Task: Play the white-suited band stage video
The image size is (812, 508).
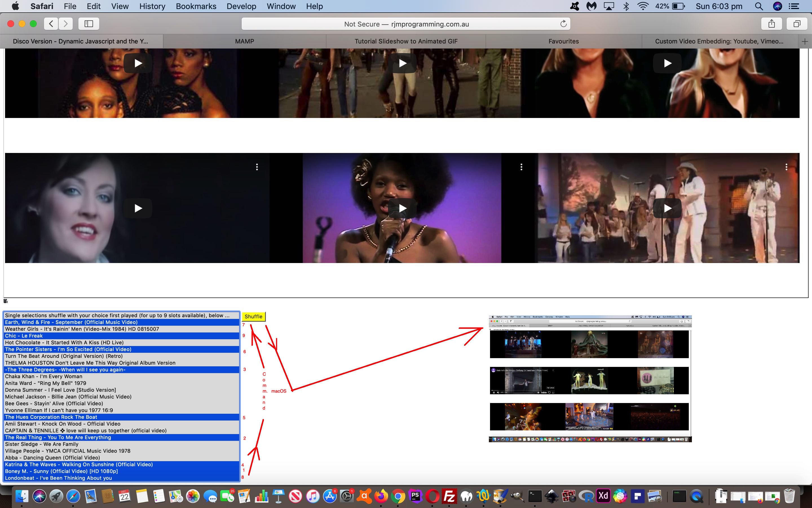Action: point(667,208)
